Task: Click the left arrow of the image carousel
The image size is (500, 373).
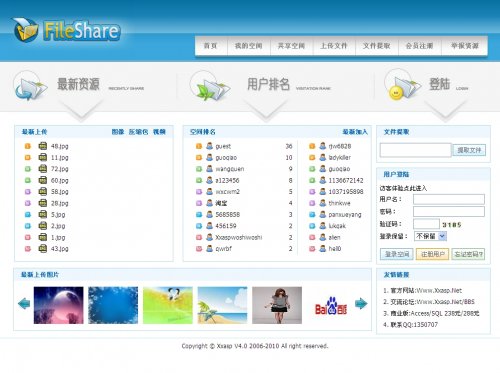Action: [24, 304]
